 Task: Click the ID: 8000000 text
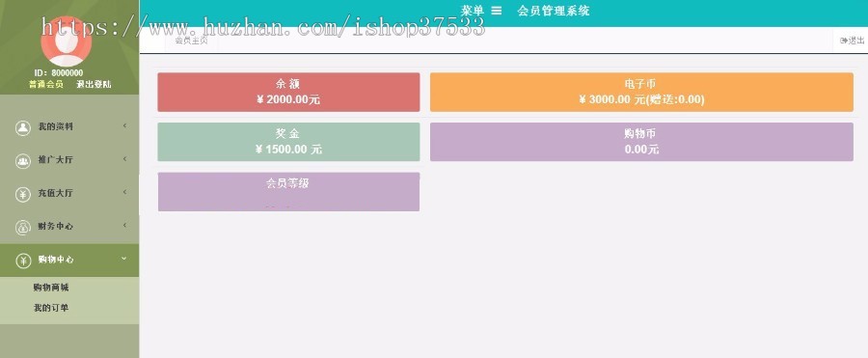click(59, 73)
